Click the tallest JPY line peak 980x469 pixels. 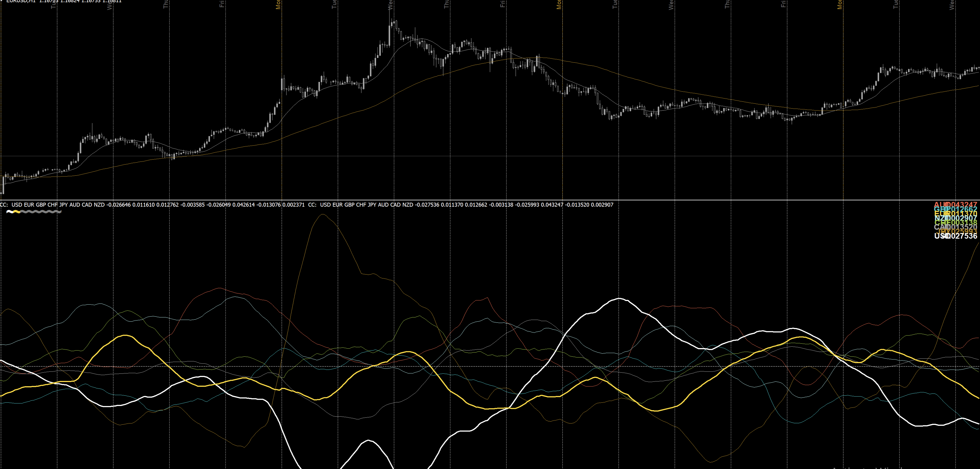pos(323,214)
